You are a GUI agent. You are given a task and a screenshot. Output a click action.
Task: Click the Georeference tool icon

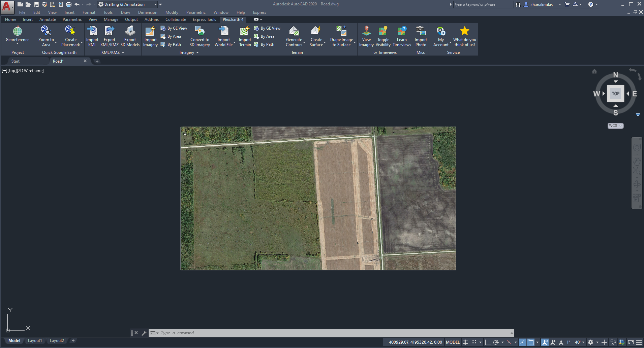[x=18, y=31]
